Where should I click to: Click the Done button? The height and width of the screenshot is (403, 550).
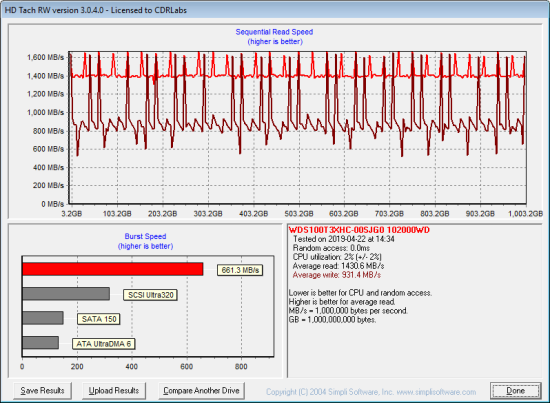(515, 391)
